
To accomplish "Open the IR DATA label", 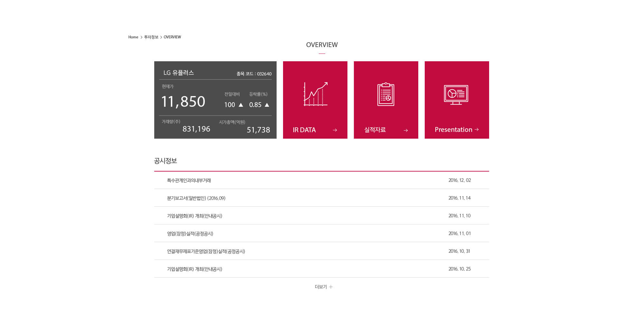I will click(304, 130).
